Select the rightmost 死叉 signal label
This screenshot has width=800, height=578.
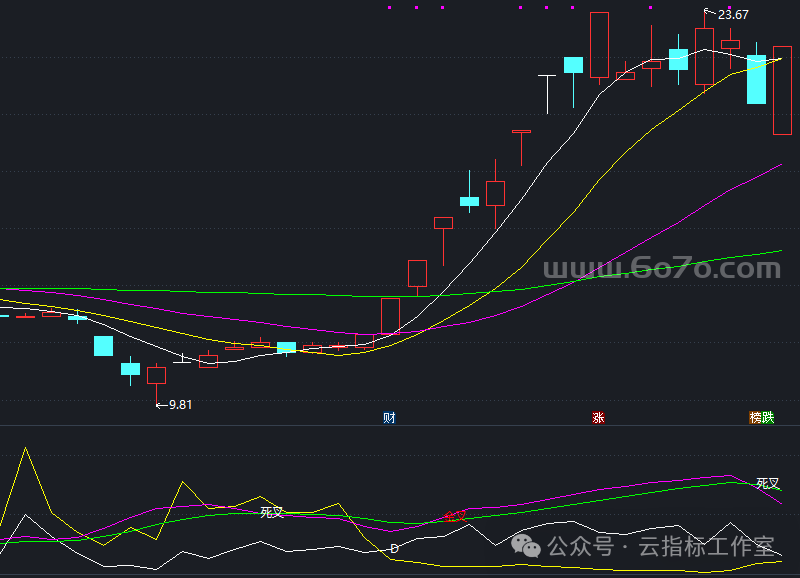pyautogui.click(x=767, y=483)
